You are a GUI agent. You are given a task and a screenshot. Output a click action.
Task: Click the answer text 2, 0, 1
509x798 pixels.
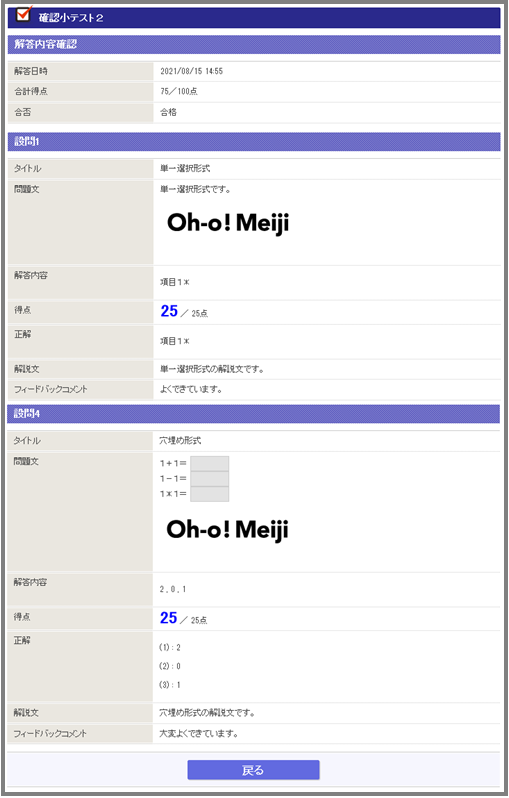173,589
